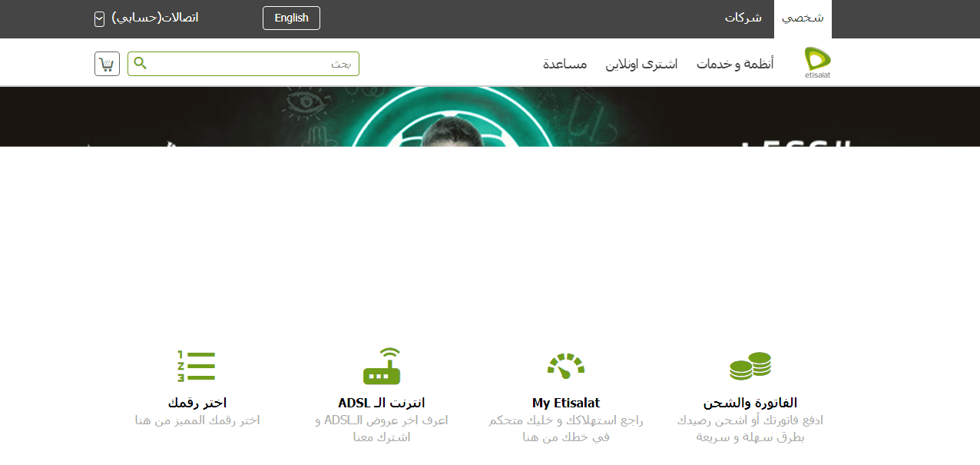The height and width of the screenshot is (465, 980).
Task: Switch to the شخصي tab
Action: 803,18
